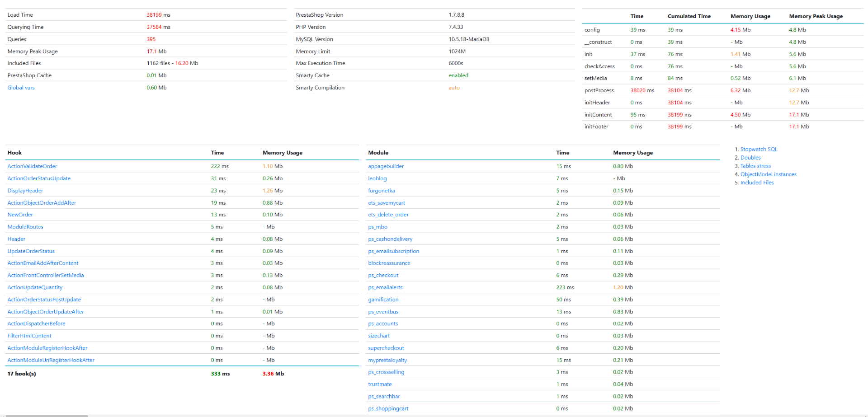Select the PHP Version value 7.4.33
The width and height of the screenshot is (868, 417).
pos(456,27)
